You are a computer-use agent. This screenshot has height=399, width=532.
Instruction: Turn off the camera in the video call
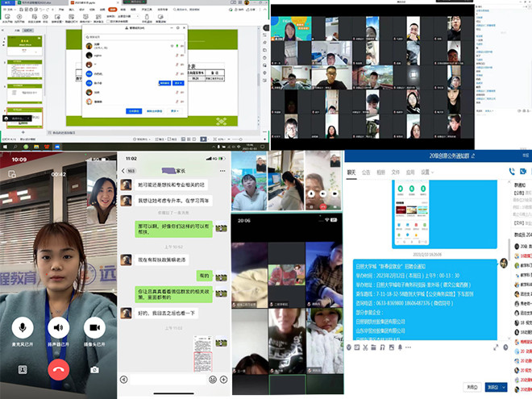[x=95, y=328]
